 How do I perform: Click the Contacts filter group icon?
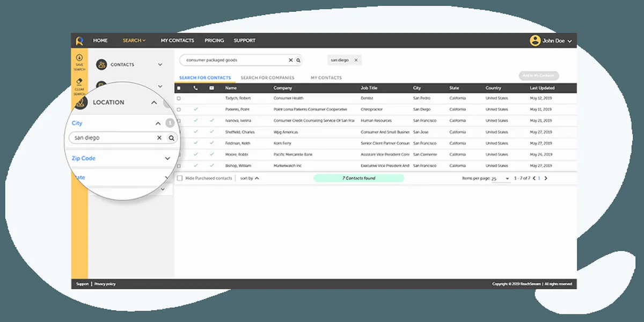click(x=101, y=64)
